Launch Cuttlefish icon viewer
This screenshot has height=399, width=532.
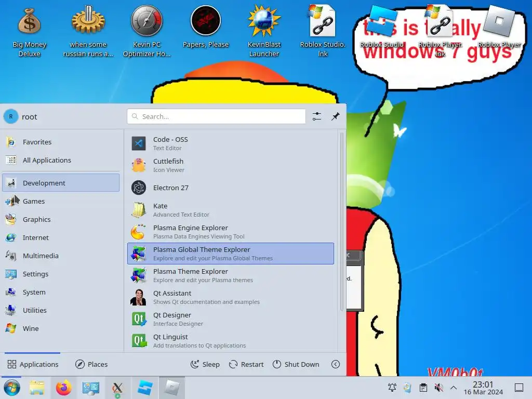coord(231,165)
